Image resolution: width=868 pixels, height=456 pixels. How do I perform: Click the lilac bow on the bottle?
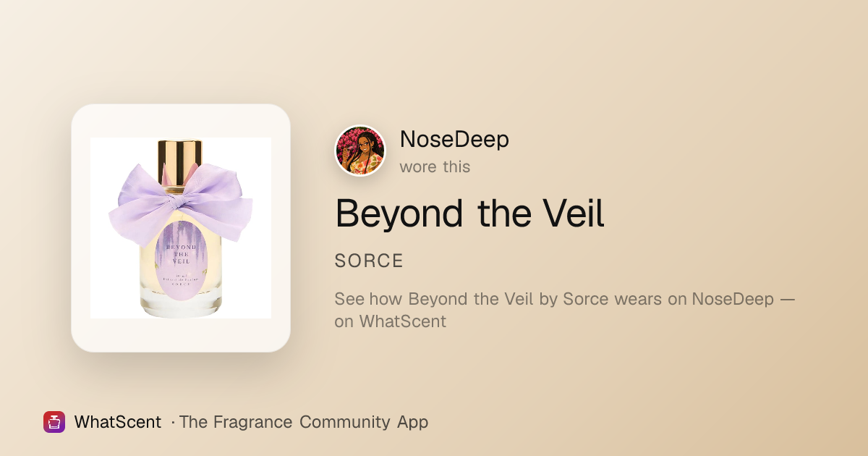coord(181,200)
